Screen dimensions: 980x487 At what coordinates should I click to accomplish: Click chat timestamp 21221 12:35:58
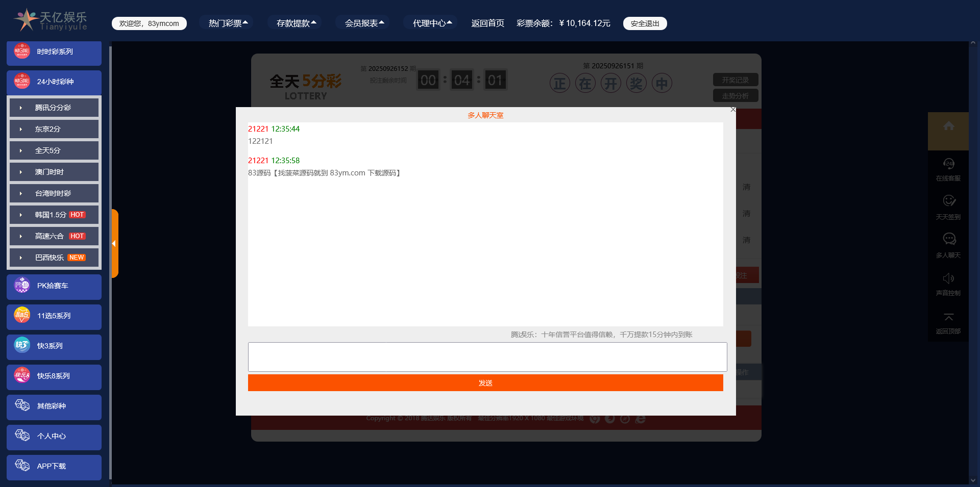[x=274, y=161]
